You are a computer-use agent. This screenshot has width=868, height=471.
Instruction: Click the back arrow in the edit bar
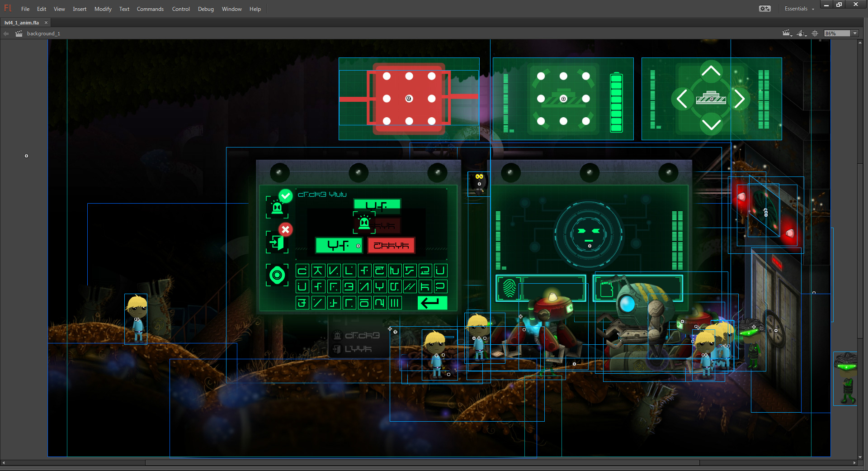[6, 33]
